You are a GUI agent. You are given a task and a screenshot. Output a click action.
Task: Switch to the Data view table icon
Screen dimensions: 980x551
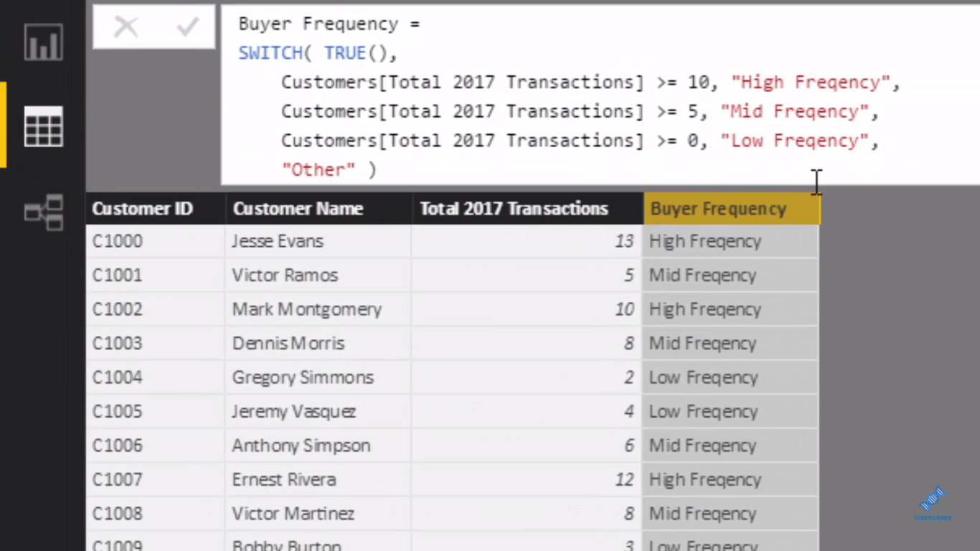43,126
